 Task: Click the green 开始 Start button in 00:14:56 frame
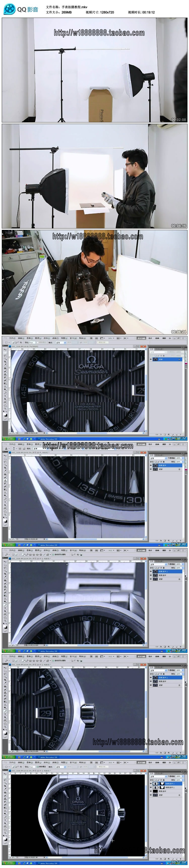(x=9, y=757)
